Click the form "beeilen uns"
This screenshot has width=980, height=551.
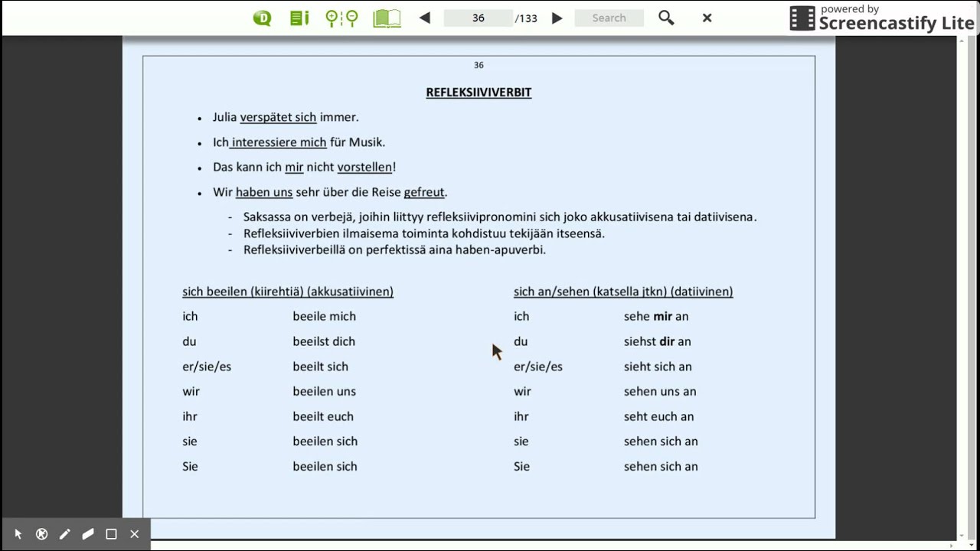pos(324,391)
